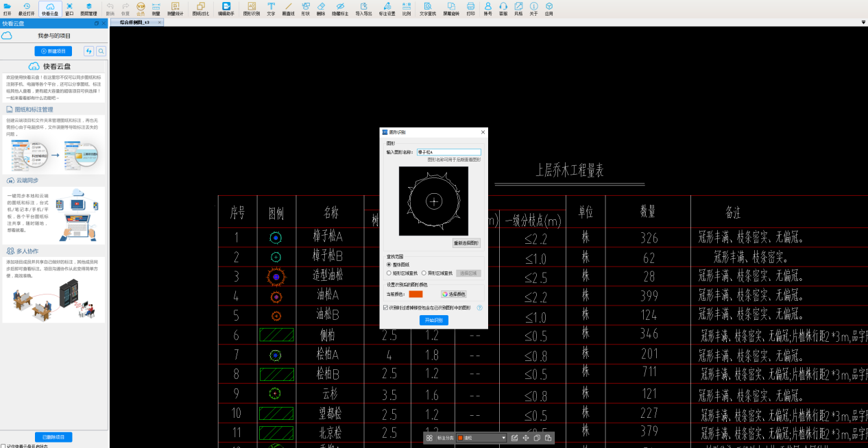The width and height of the screenshot is (868, 448).
Task: Close the 综合样例图_t3 drawing tab
Action: [160, 23]
